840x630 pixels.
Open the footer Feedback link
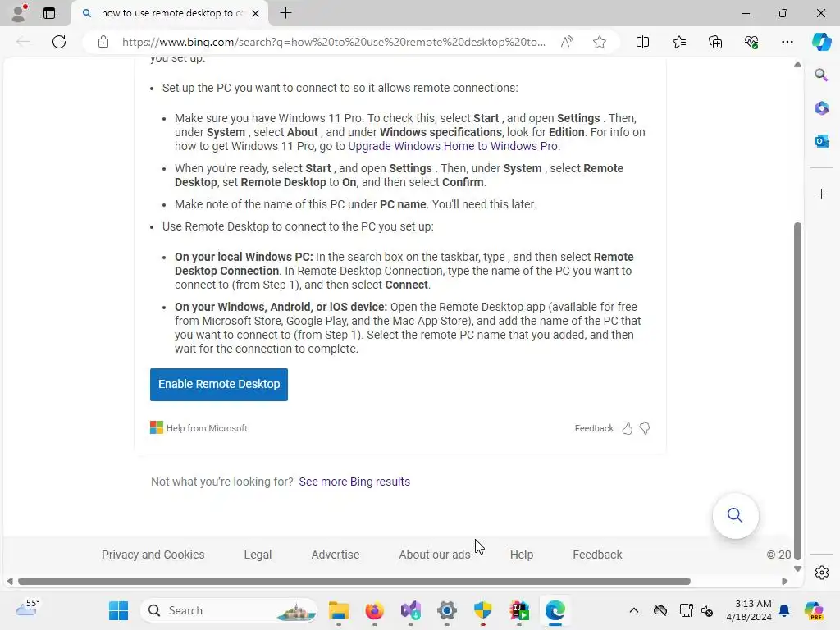pos(597,555)
